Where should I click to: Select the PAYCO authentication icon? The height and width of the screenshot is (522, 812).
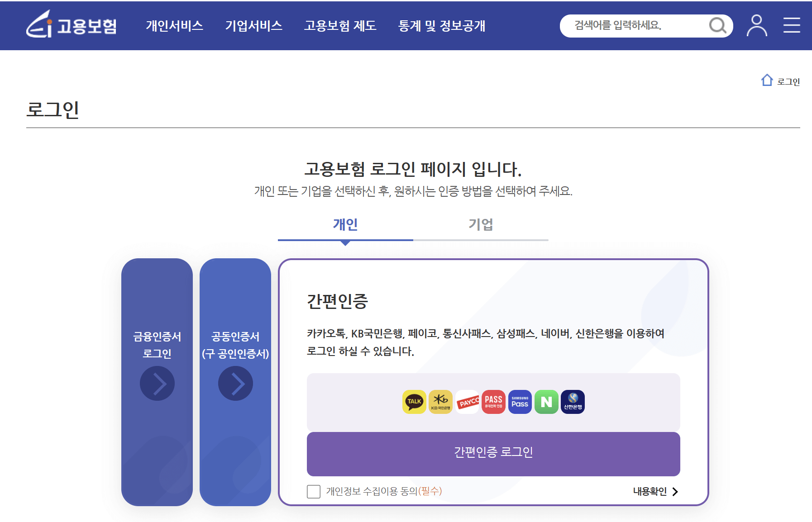click(467, 401)
